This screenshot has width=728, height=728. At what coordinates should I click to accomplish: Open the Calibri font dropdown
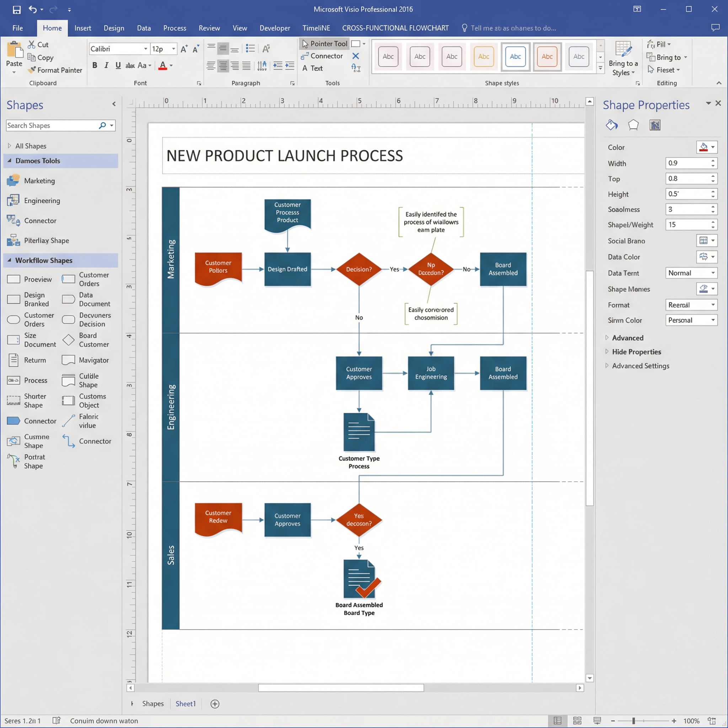(x=145, y=49)
